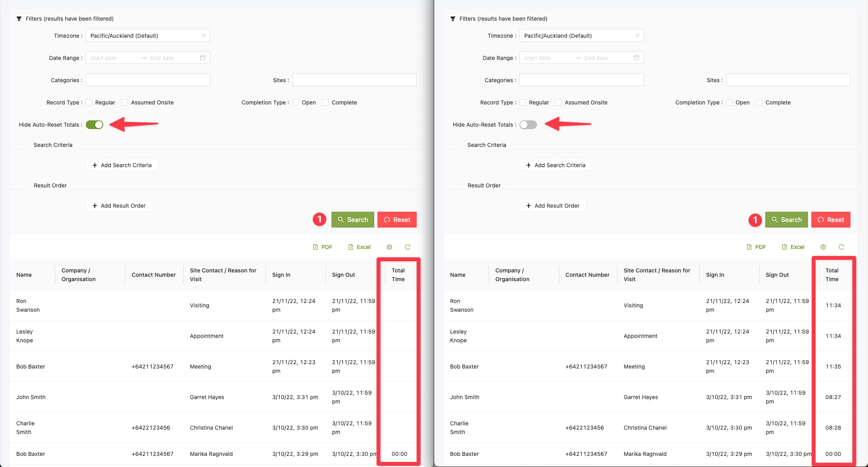This screenshot has height=467, width=868.
Task: Click the refresh icon in left table toolbar
Action: 407,247
